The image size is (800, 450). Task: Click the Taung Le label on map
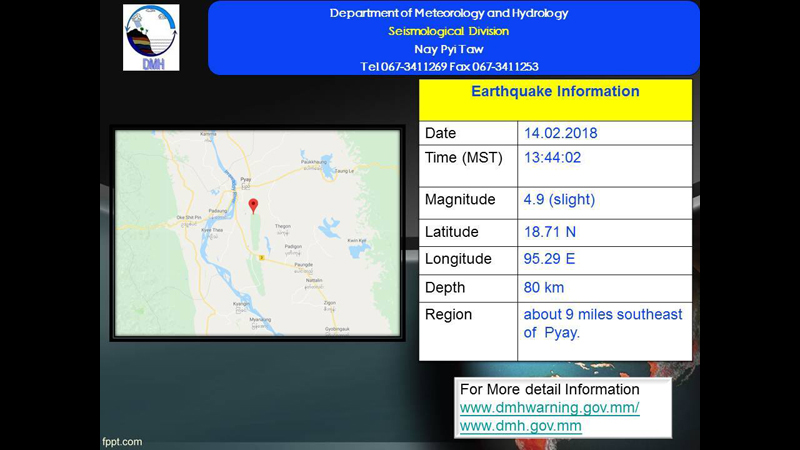click(x=344, y=171)
